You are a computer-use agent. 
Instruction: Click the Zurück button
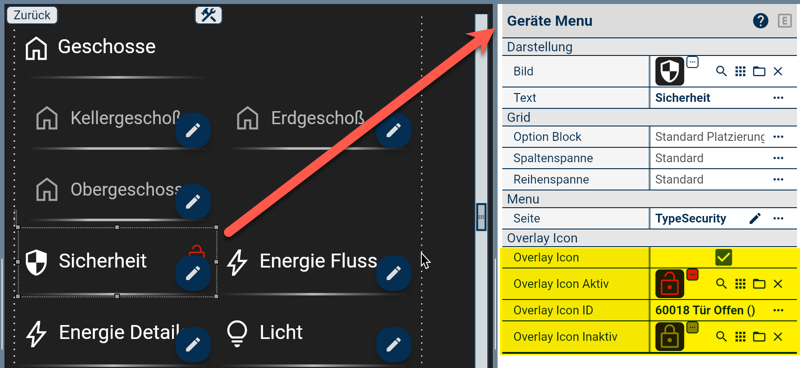pyautogui.click(x=32, y=15)
